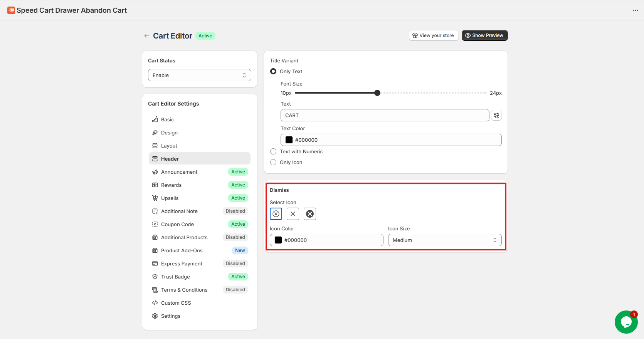The height and width of the screenshot is (339, 644).
Task: Open the three-dot more options menu
Action: (635, 10)
